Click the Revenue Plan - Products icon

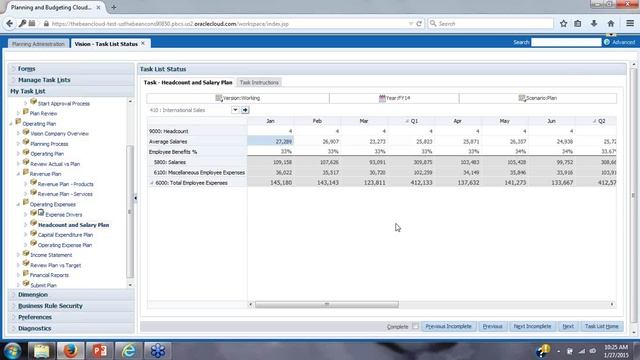click(x=33, y=182)
